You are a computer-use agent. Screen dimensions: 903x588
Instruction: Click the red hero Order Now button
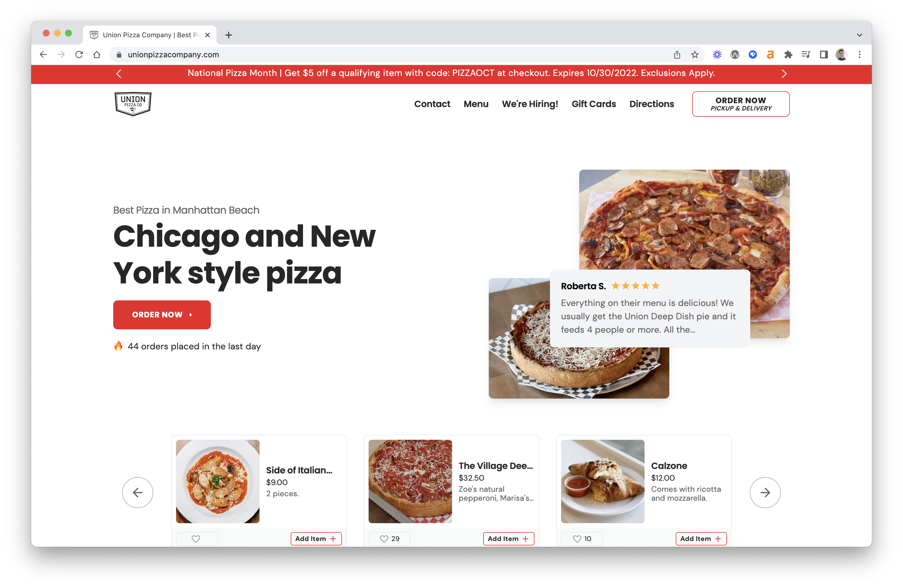coord(162,315)
